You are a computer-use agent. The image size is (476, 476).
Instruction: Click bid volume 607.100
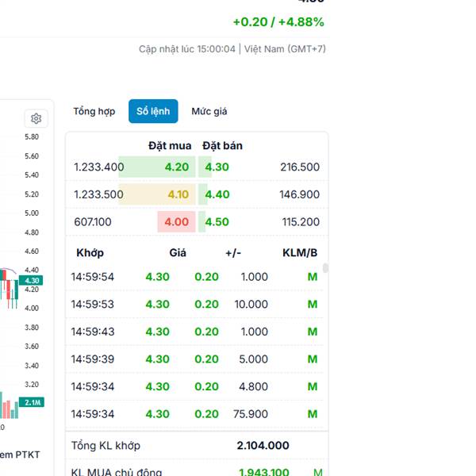93,221
